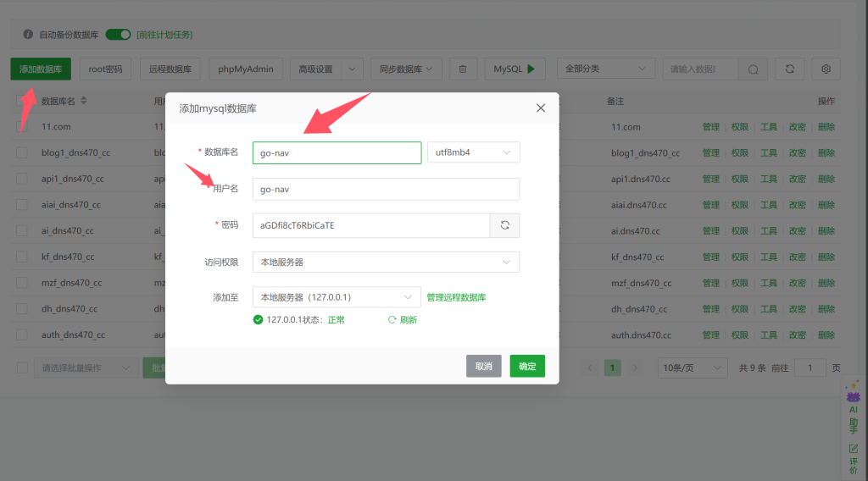The image size is (868, 481).
Task: Click the 取消 cancel button
Action: (x=484, y=366)
